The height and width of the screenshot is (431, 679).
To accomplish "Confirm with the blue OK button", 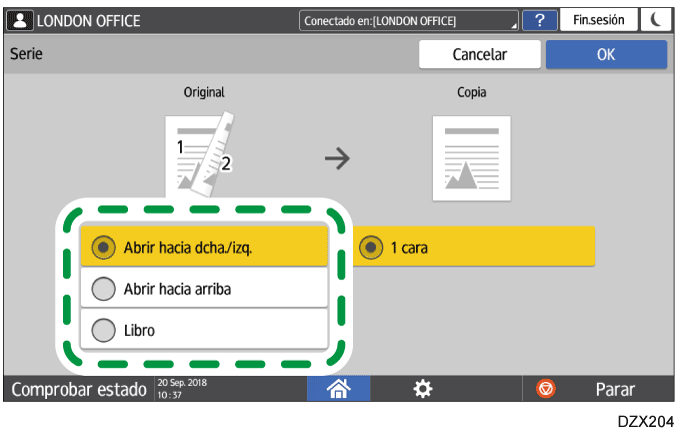I will (x=606, y=55).
